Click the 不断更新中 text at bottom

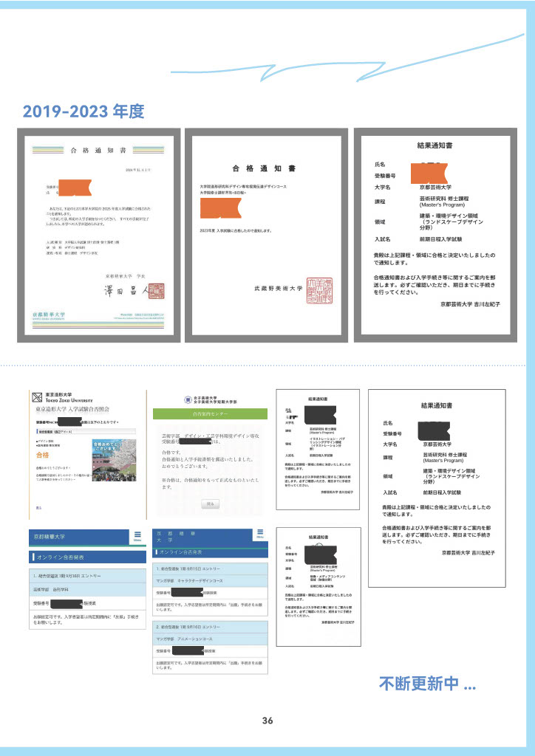[x=427, y=682]
